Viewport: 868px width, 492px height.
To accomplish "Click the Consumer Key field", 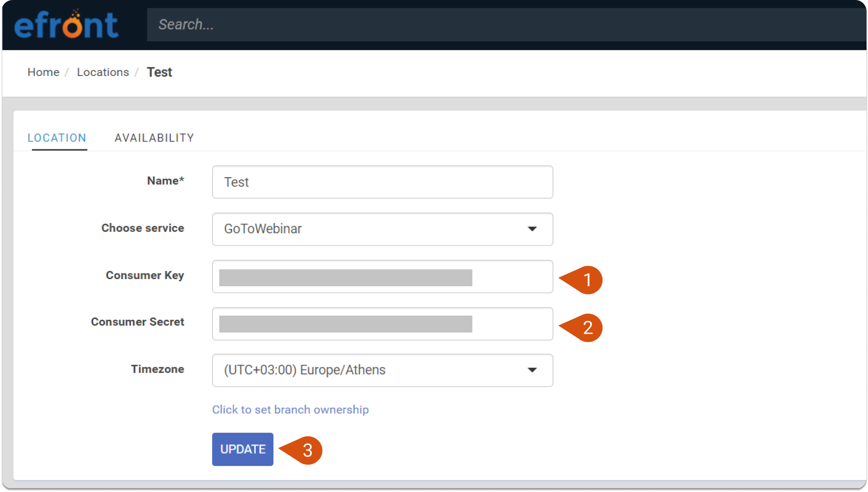I will click(382, 276).
